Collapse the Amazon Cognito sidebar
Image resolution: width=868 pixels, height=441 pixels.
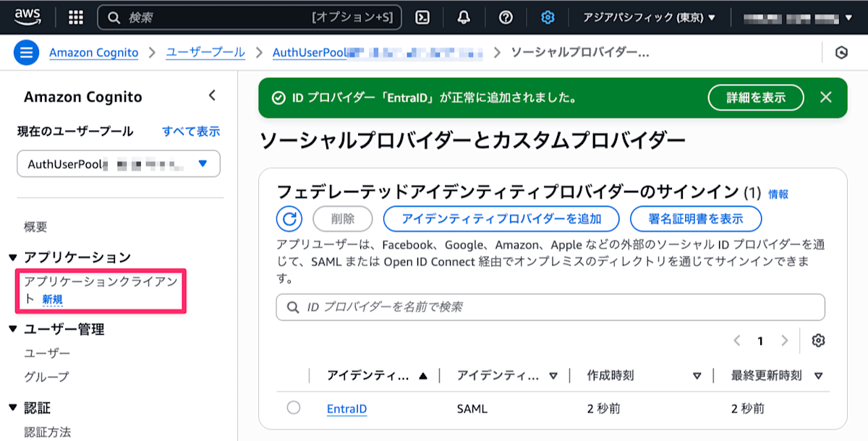(x=212, y=95)
